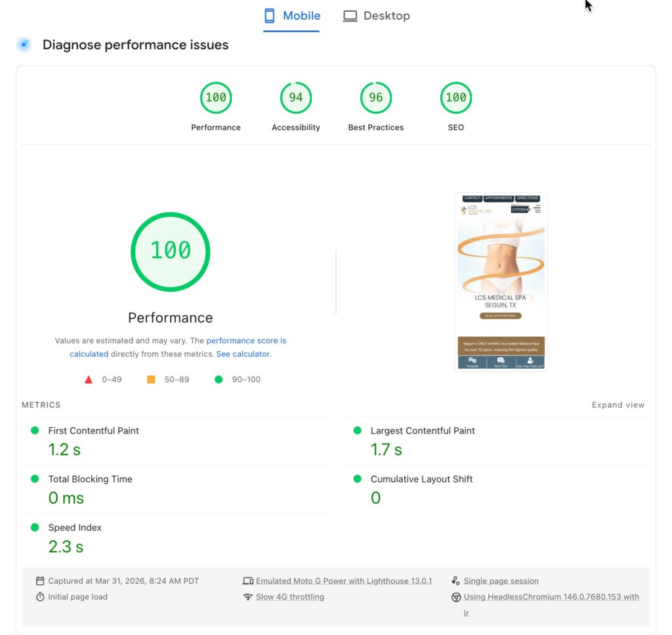This screenshot has width=672, height=635.
Task: Click the device icon beside Emulated Moto G Power
Action: [249, 580]
